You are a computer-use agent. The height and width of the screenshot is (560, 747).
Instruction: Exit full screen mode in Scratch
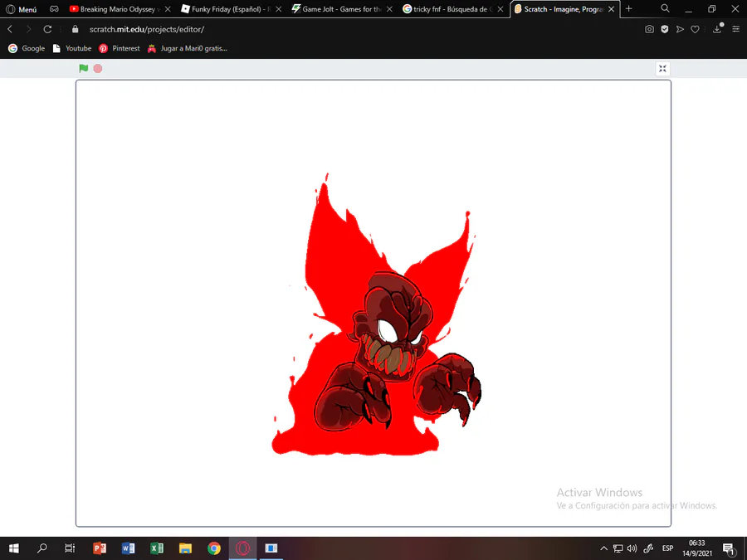(662, 69)
